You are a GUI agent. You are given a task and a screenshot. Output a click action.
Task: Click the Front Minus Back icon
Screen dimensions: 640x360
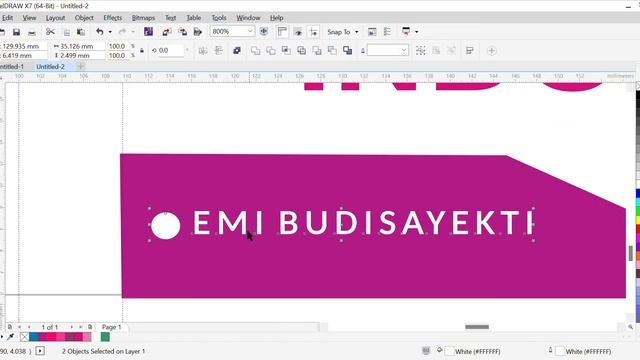tap(317, 51)
